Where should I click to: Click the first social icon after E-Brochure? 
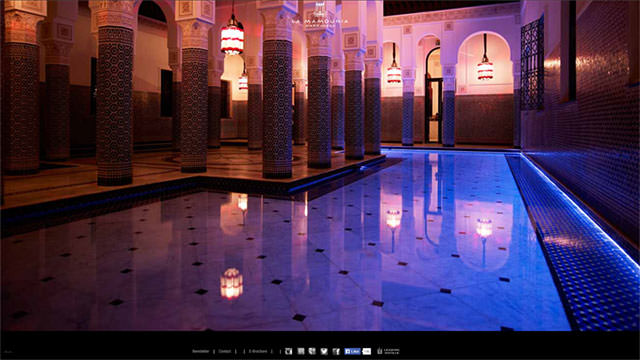pyautogui.click(x=289, y=351)
